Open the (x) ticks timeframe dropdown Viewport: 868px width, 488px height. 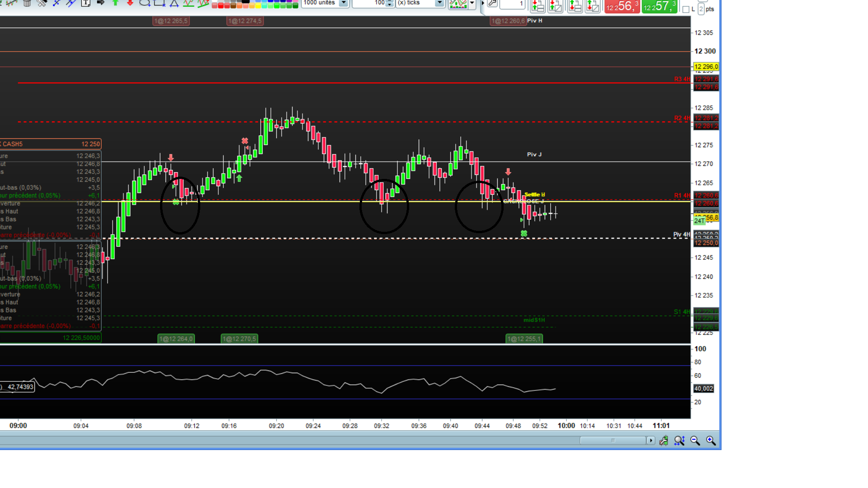pos(439,3)
